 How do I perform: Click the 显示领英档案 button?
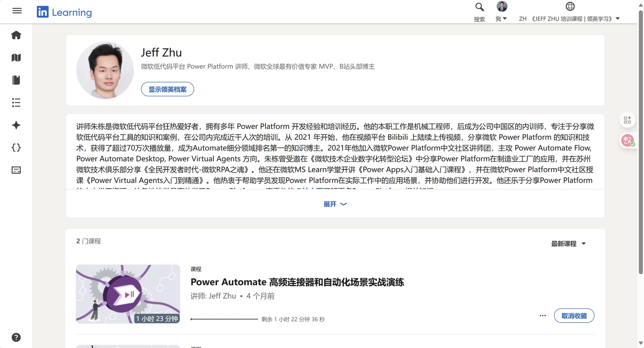pyautogui.click(x=167, y=89)
